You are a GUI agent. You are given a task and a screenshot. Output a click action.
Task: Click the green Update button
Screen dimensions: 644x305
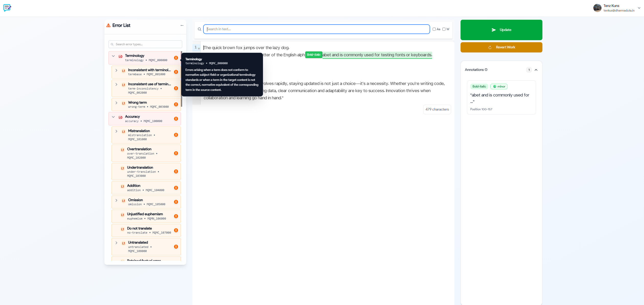click(501, 30)
